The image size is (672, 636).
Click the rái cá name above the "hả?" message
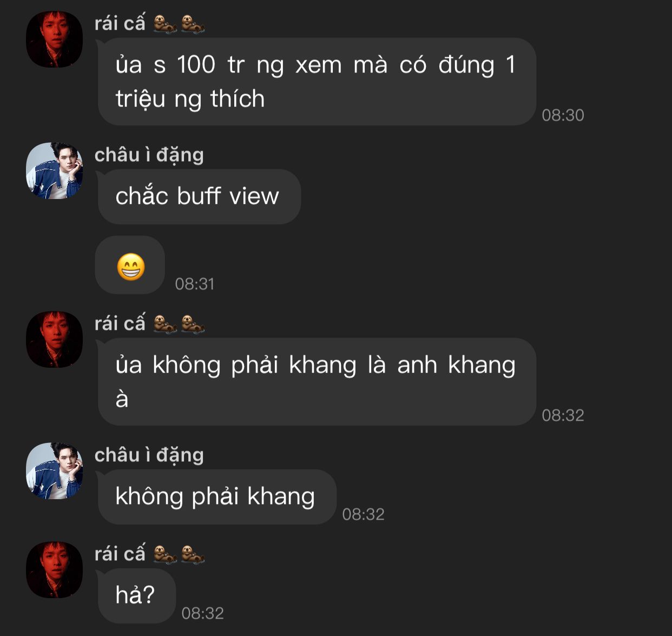[120, 554]
